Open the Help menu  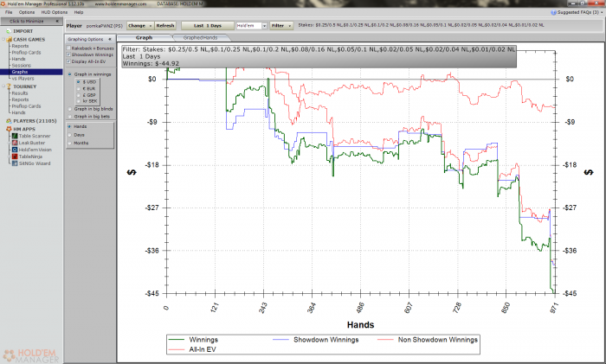click(79, 12)
